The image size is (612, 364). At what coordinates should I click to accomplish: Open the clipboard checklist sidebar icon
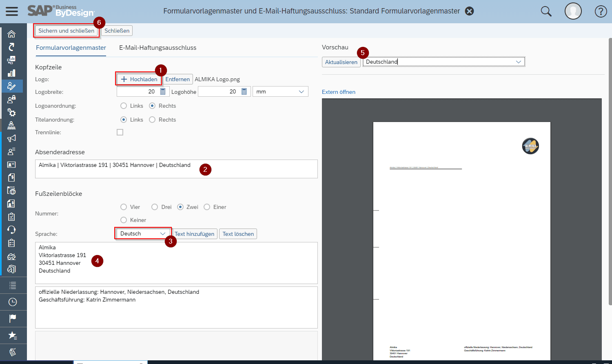[12, 243]
